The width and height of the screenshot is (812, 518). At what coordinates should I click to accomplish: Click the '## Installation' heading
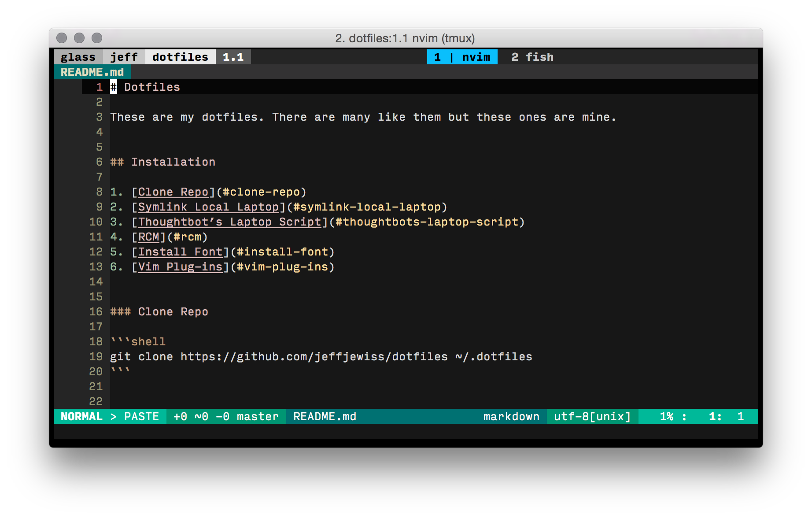(162, 162)
